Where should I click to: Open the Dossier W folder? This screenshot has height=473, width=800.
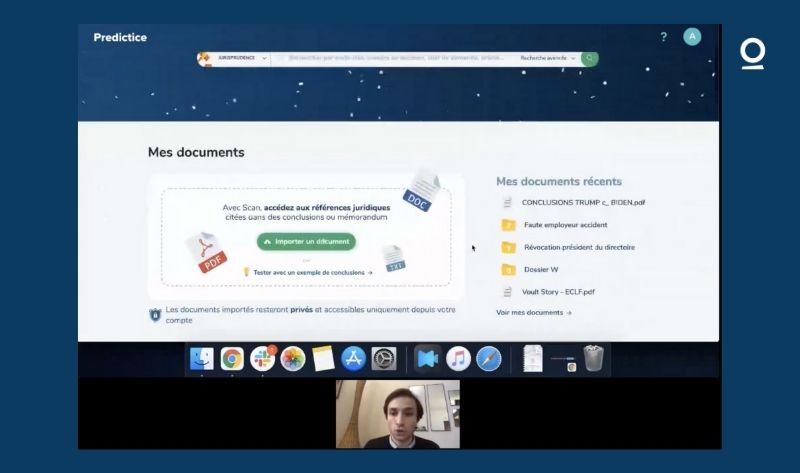pyautogui.click(x=541, y=269)
